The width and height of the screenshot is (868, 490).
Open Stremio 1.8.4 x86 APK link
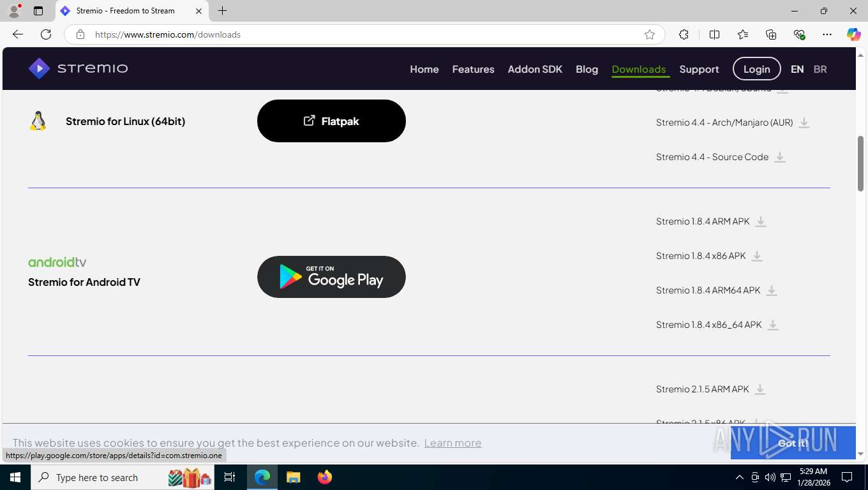pyautogui.click(x=701, y=256)
